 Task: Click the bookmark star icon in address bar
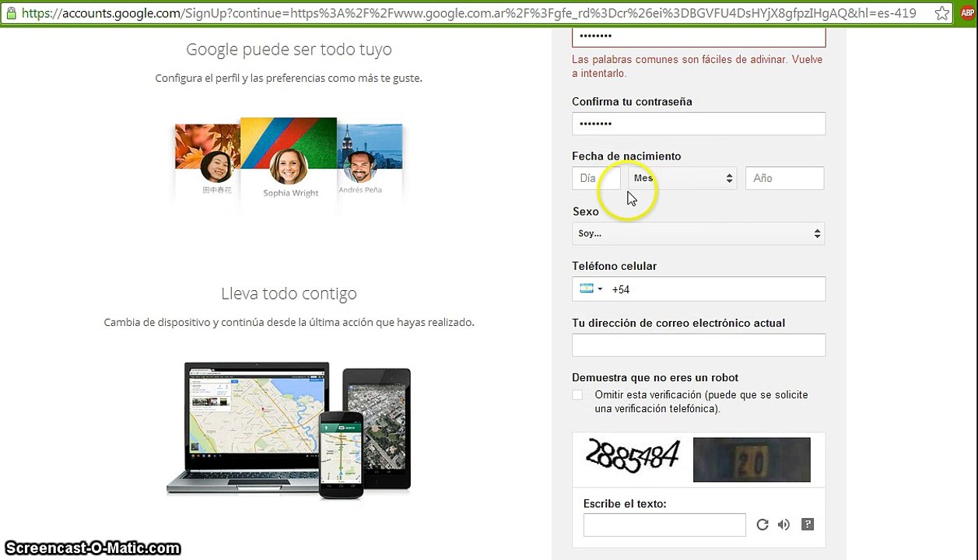(944, 13)
